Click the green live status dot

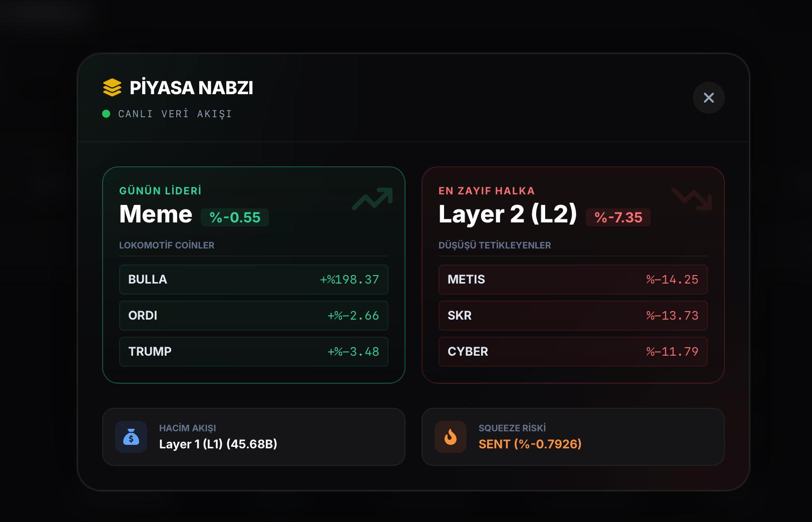[106, 114]
